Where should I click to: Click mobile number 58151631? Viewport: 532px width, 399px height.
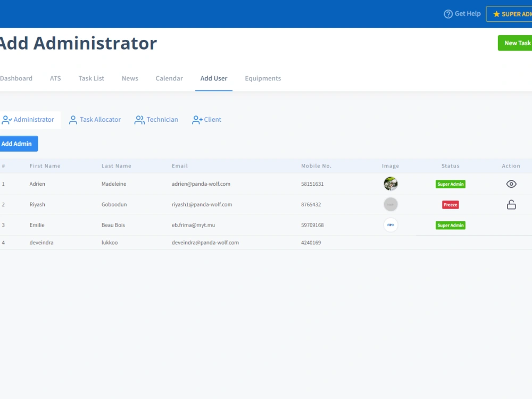(312, 184)
